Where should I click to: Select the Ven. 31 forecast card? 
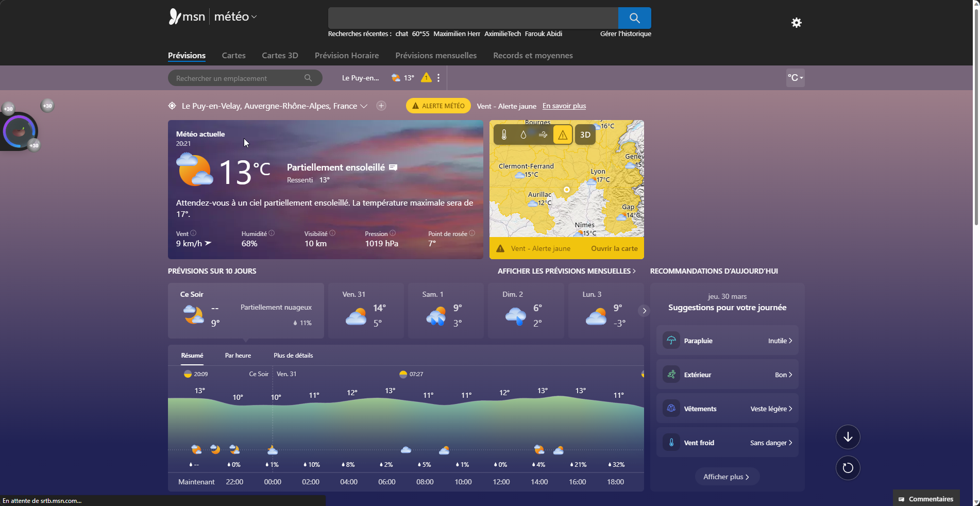(x=366, y=310)
